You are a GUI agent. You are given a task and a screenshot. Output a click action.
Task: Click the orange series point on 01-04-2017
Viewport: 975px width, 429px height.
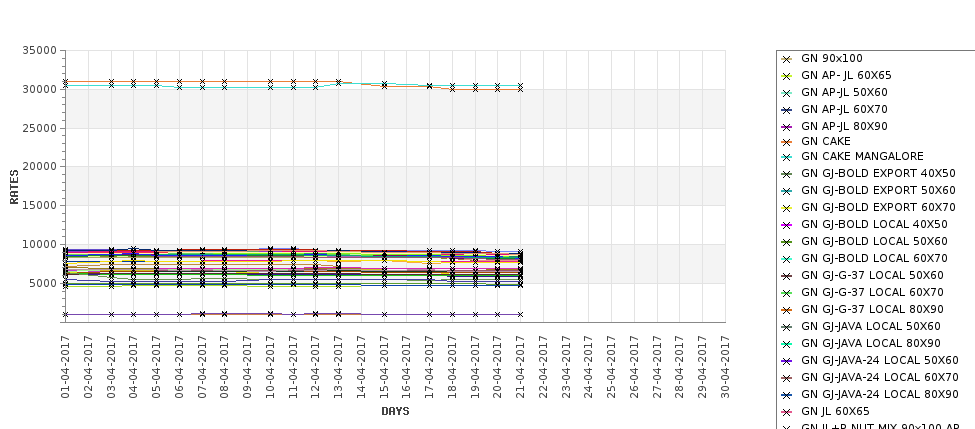pos(65,81)
